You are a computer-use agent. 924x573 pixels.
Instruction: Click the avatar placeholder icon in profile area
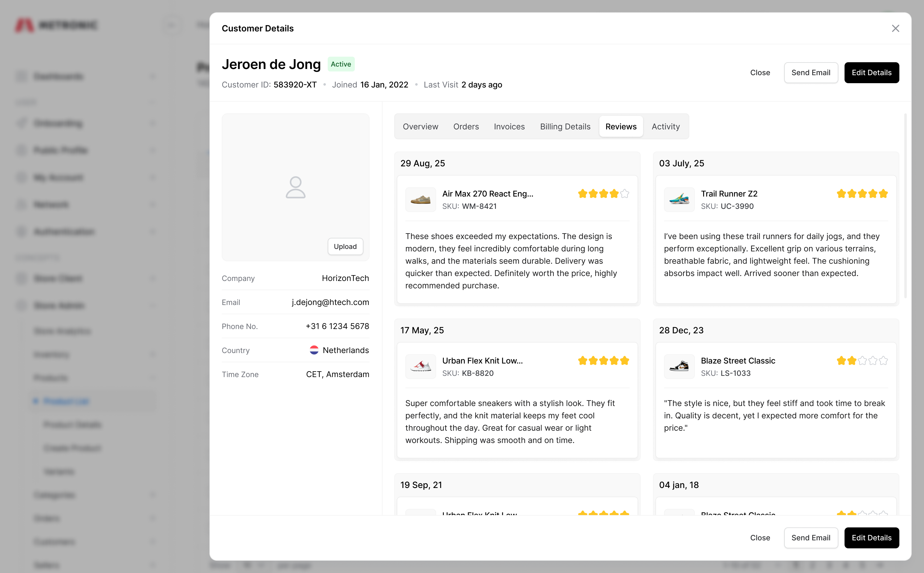pos(295,187)
